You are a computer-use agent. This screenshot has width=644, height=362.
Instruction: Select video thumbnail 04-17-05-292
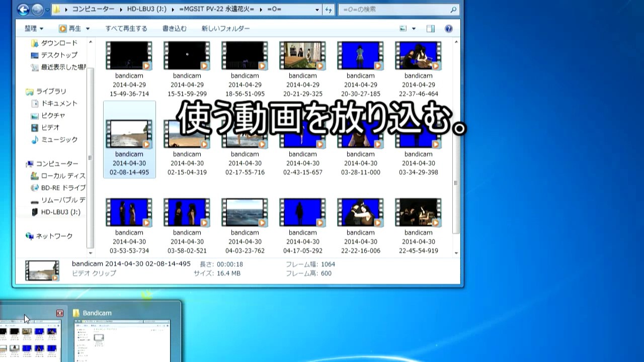pyautogui.click(x=302, y=212)
